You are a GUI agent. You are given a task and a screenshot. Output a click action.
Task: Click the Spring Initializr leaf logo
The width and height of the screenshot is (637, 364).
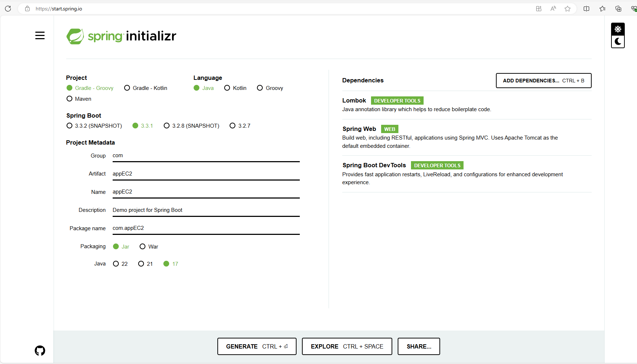(x=75, y=36)
